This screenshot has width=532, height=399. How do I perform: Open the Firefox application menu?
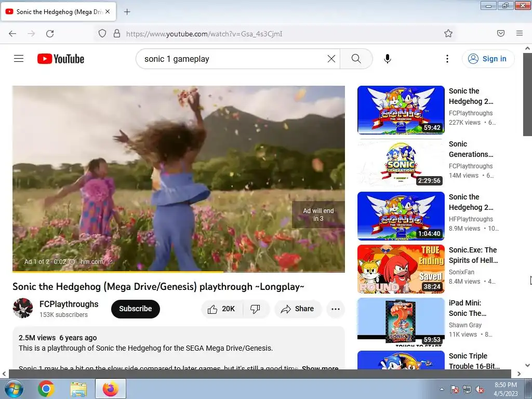pos(520,33)
